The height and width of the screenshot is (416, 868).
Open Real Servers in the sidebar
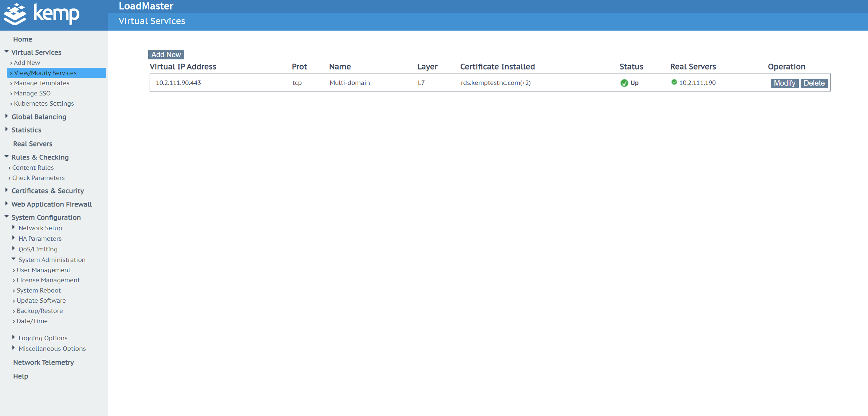pos(33,144)
